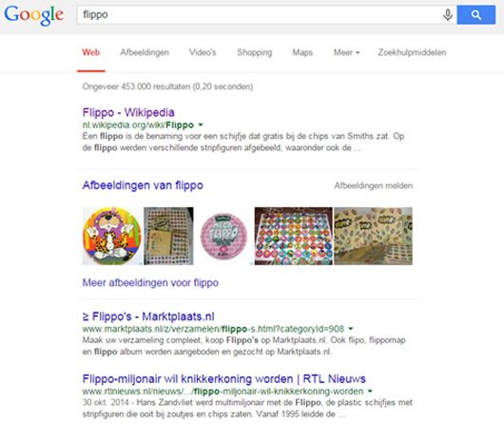Open the Flippo - Wikipedia result

(x=128, y=112)
